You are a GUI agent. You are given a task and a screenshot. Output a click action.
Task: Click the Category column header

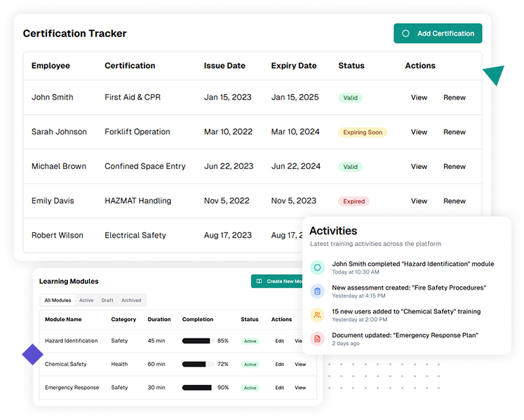coord(123,320)
